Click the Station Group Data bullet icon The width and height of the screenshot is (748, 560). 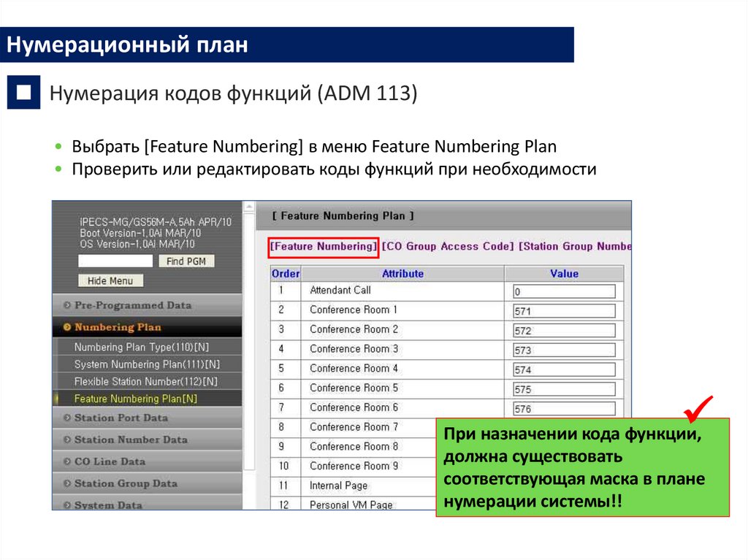click(67, 483)
